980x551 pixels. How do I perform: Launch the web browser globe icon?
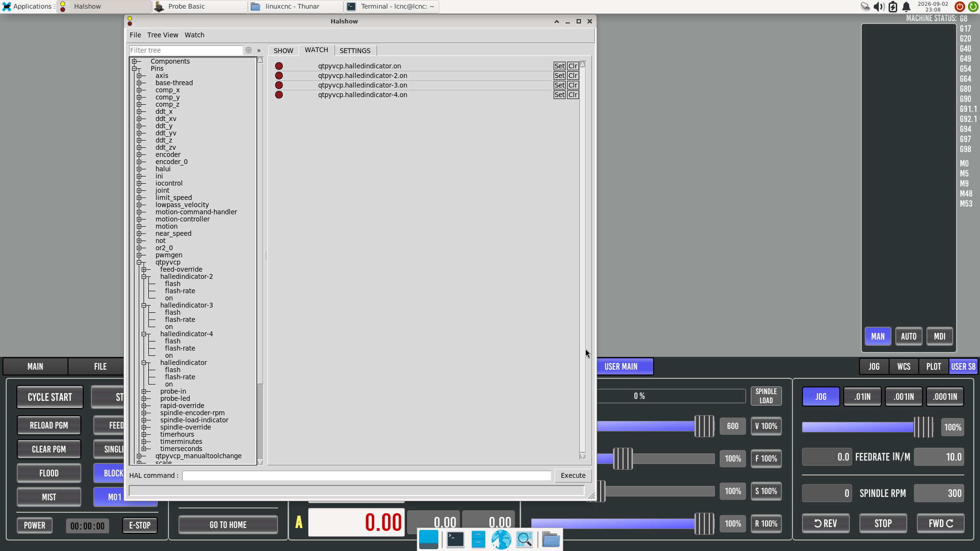tap(501, 540)
